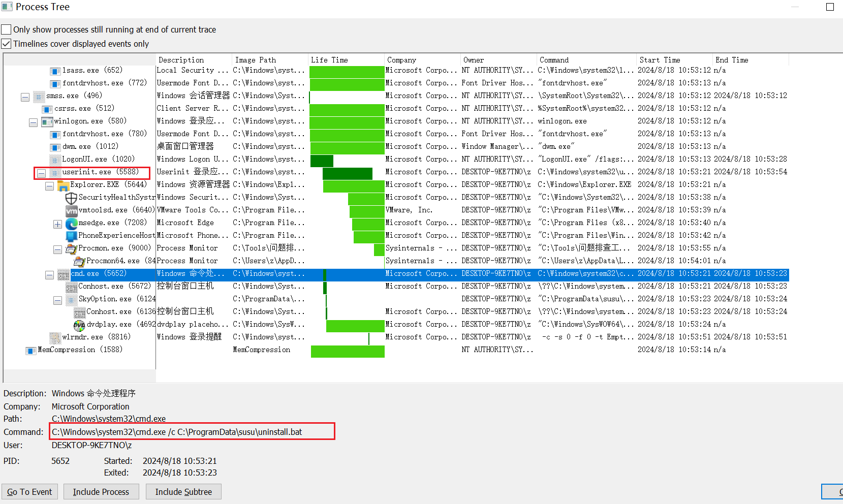This screenshot has width=843, height=504.
Task: Click the SkyOption.exe process icon
Action: [x=72, y=299]
